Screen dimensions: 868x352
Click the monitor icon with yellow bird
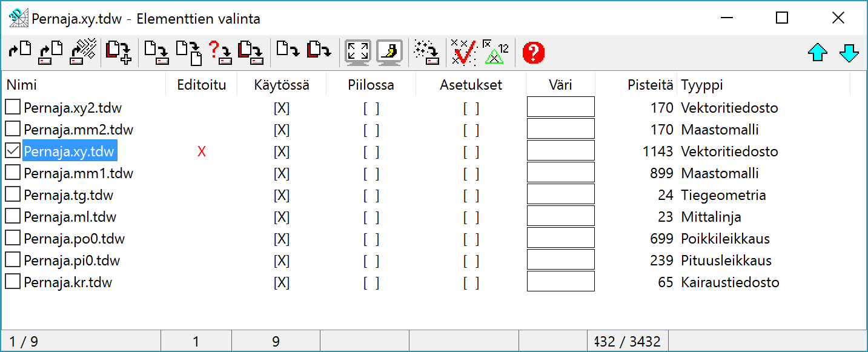tap(389, 52)
